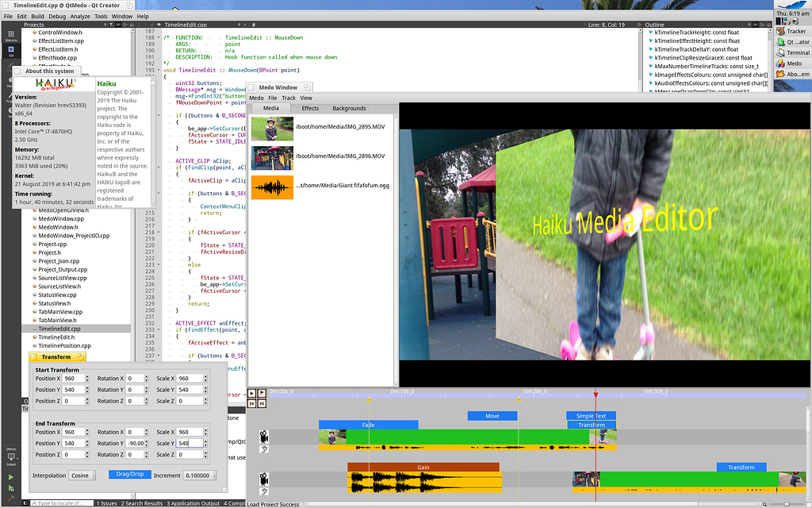Jump to timeline start with skip-back button
Image resolution: width=812 pixels, height=508 pixels.
pyautogui.click(x=251, y=403)
